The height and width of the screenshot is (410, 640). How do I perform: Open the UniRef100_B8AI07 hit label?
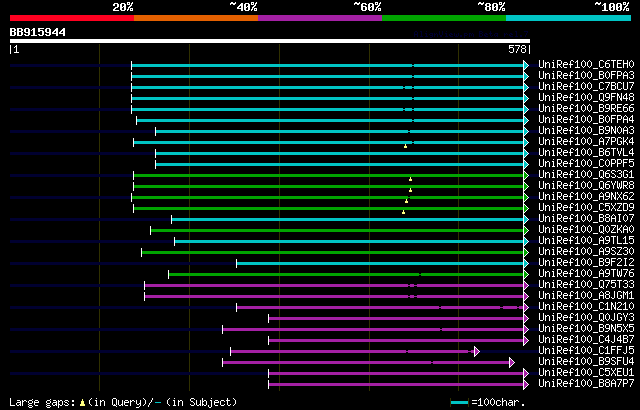tap(586, 219)
